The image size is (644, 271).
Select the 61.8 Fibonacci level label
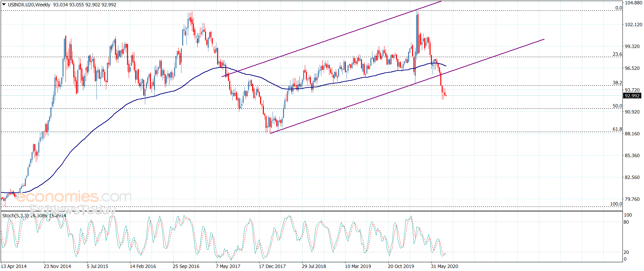pyautogui.click(x=617, y=129)
